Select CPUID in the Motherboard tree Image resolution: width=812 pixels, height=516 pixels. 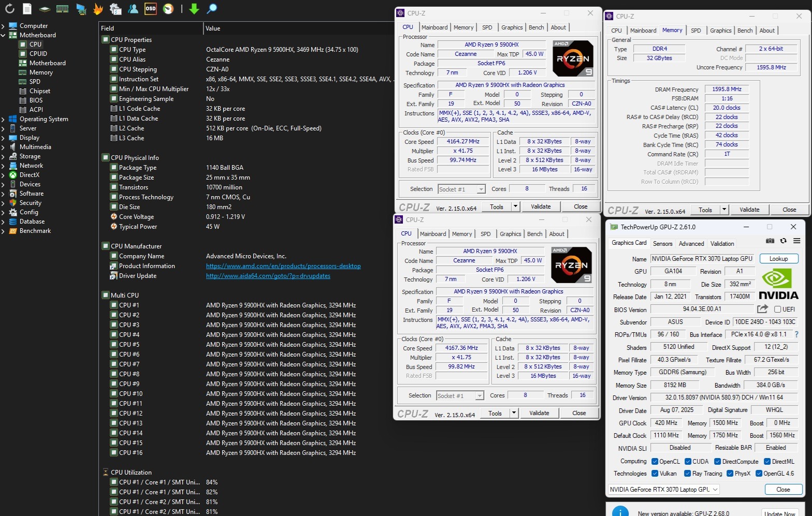tap(38, 54)
